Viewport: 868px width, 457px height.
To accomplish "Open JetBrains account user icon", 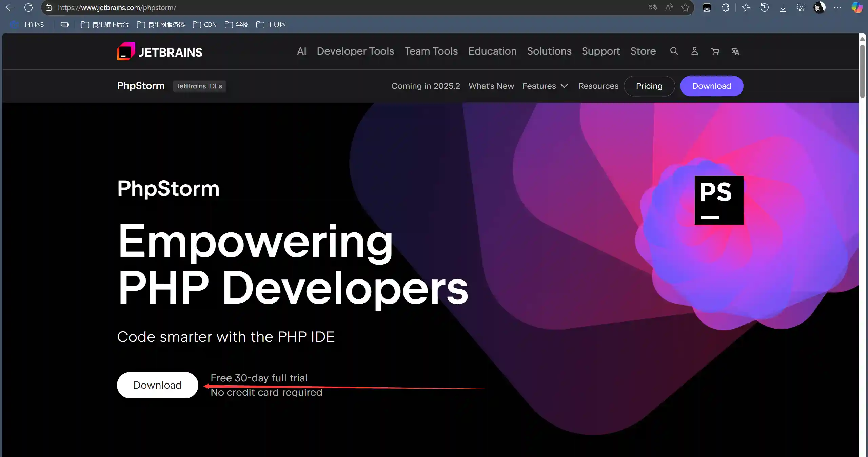I will [x=694, y=51].
